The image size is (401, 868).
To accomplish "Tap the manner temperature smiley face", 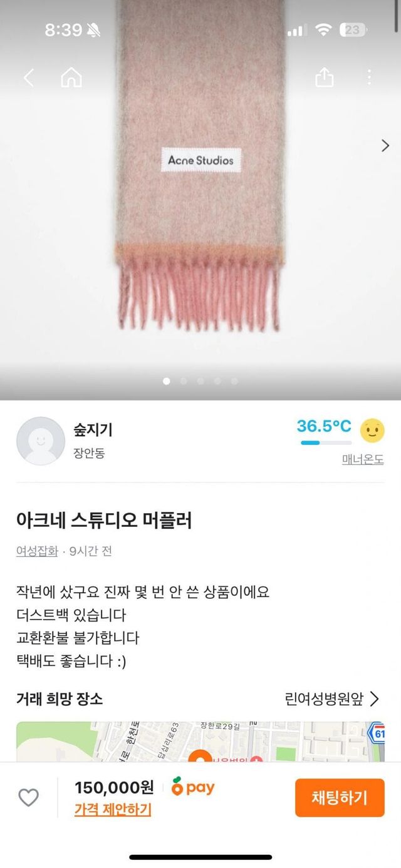I will 372,431.
